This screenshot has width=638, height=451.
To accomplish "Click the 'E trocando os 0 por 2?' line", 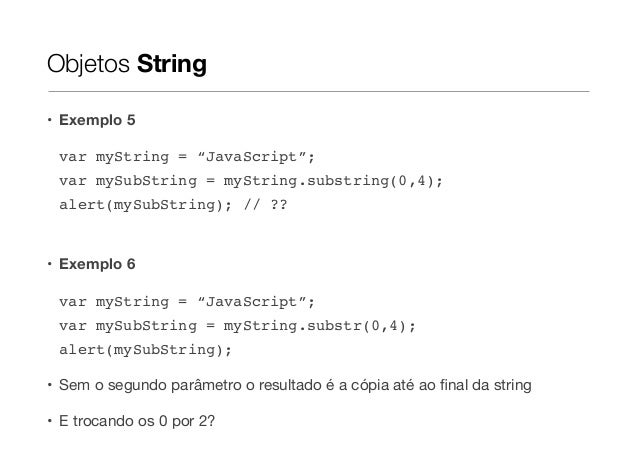I will [x=136, y=420].
